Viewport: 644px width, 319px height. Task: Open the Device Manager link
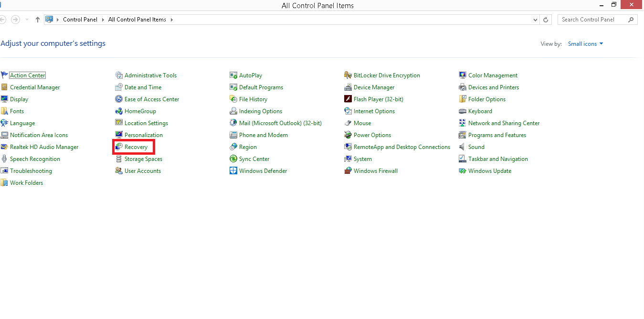pos(374,87)
